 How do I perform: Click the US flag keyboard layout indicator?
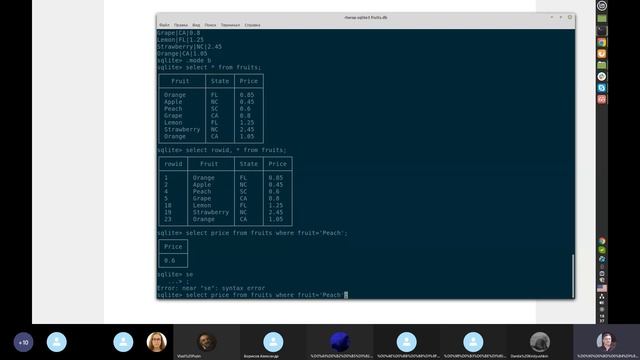point(602,288)
